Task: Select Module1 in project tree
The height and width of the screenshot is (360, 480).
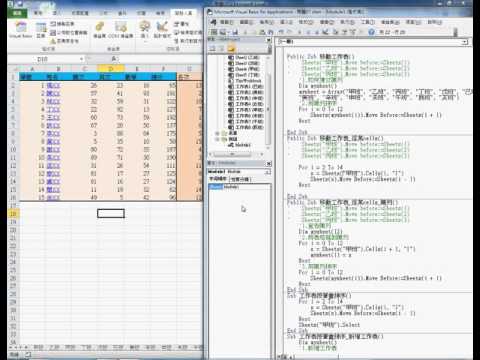Action: 239,145
